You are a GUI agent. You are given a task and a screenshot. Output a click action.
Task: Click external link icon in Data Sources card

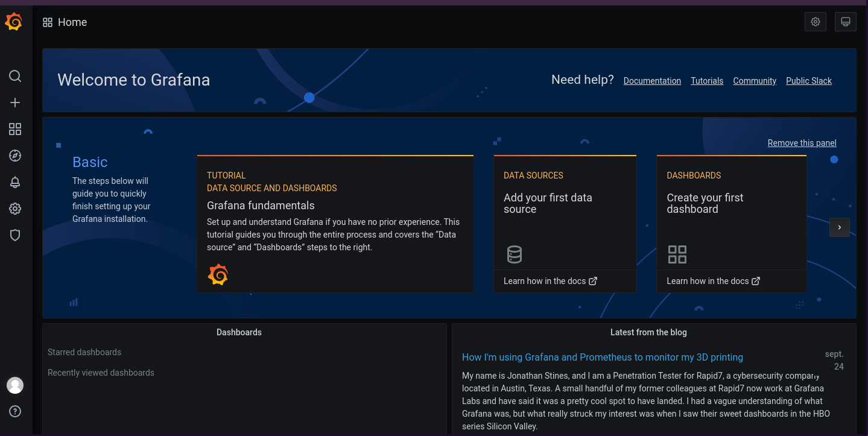(x=593, y=281)
